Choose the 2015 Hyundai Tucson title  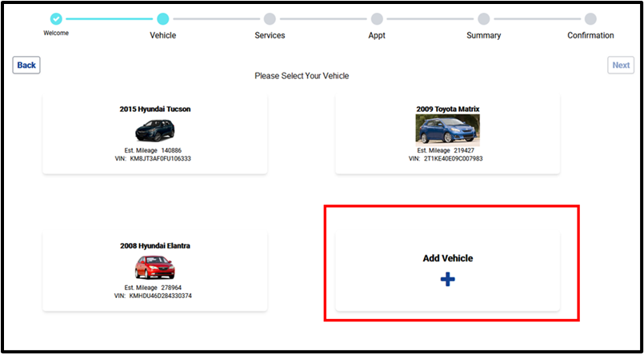point(155,109)
